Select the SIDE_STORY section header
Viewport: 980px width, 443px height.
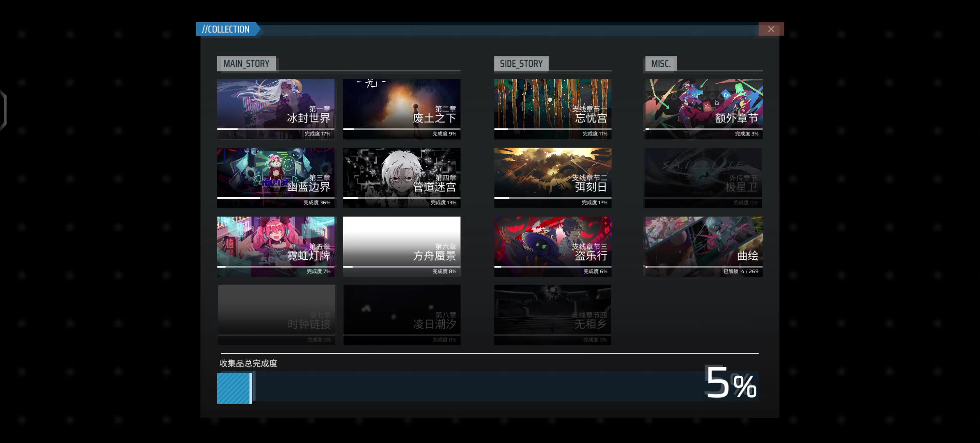click(x=521, y=64)
